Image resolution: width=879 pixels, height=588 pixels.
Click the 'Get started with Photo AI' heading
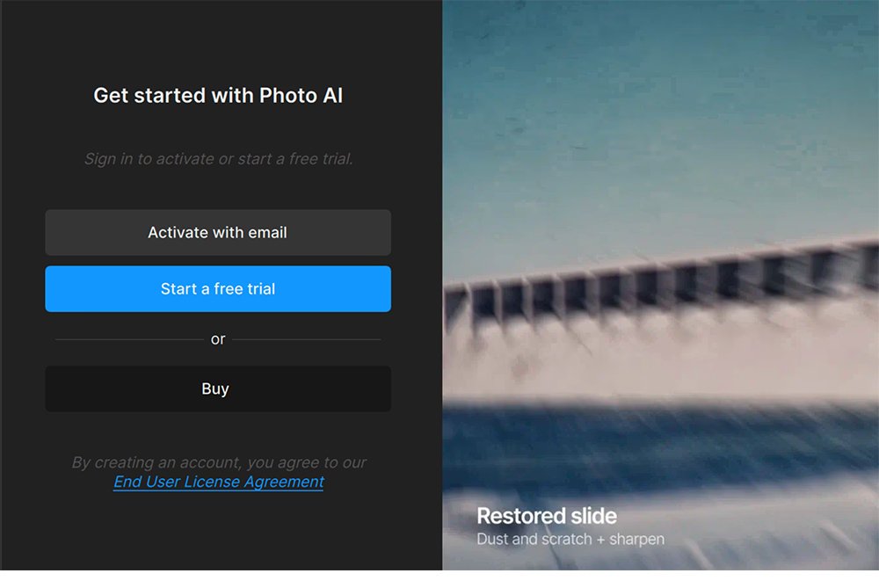[x=218, y=96]
